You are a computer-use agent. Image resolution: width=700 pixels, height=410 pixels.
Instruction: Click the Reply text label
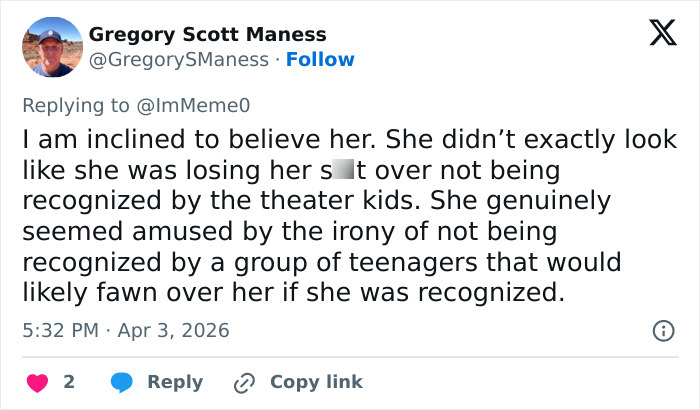coord(175,382)
